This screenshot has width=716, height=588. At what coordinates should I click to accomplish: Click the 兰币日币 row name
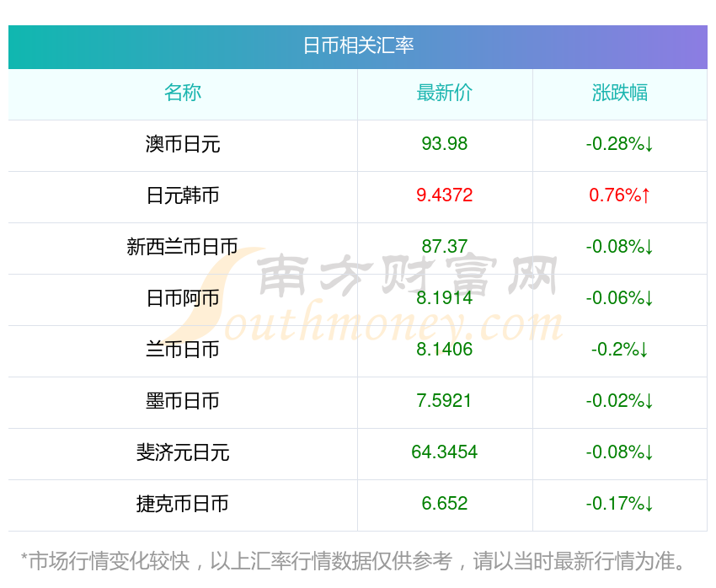click(183, 350)
